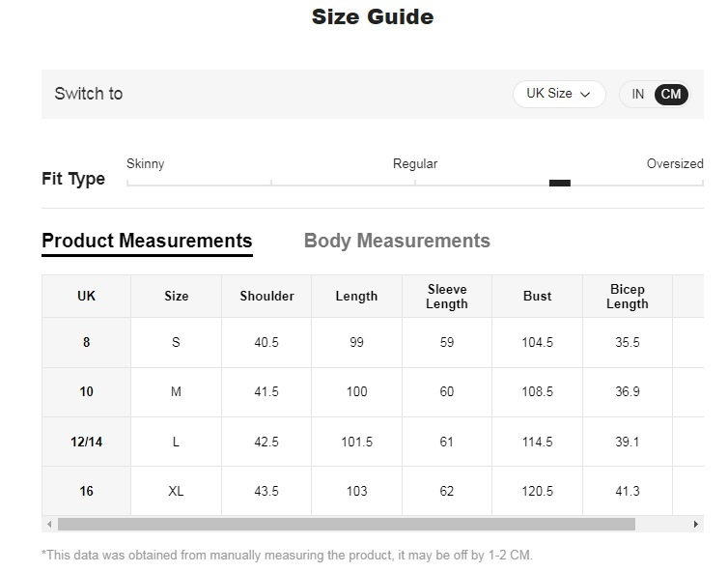Click the Shoulder column header
This screenshot has height=572, width=728.
pyautogui.click(x=266, y=297)
